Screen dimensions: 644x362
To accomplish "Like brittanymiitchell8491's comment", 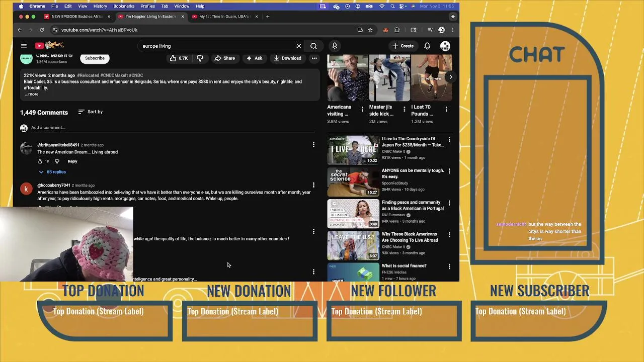I will 40,161.
